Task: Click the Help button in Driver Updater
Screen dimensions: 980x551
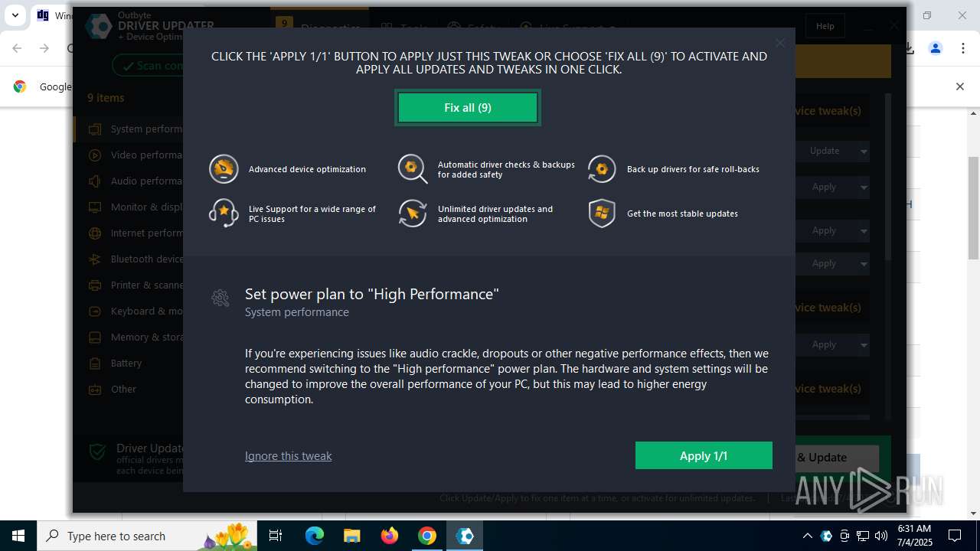Action: (x=825, y=26)
